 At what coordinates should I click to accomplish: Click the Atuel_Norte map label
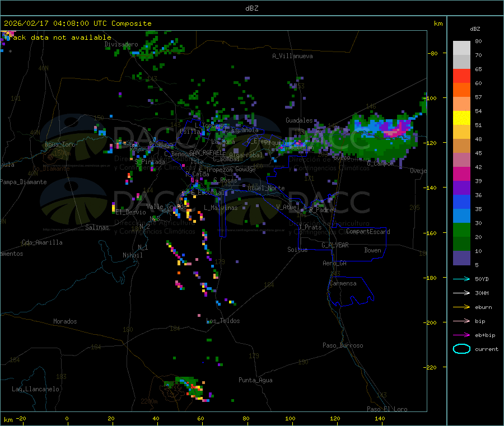[x=266, y=188]
